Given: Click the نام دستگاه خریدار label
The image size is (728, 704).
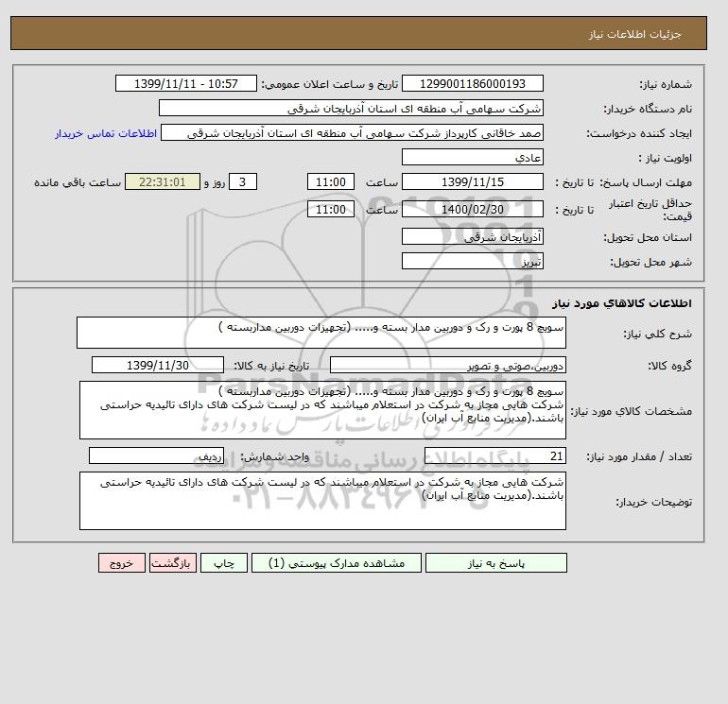Looking at the screenshot, I should (x=648, y=109).
